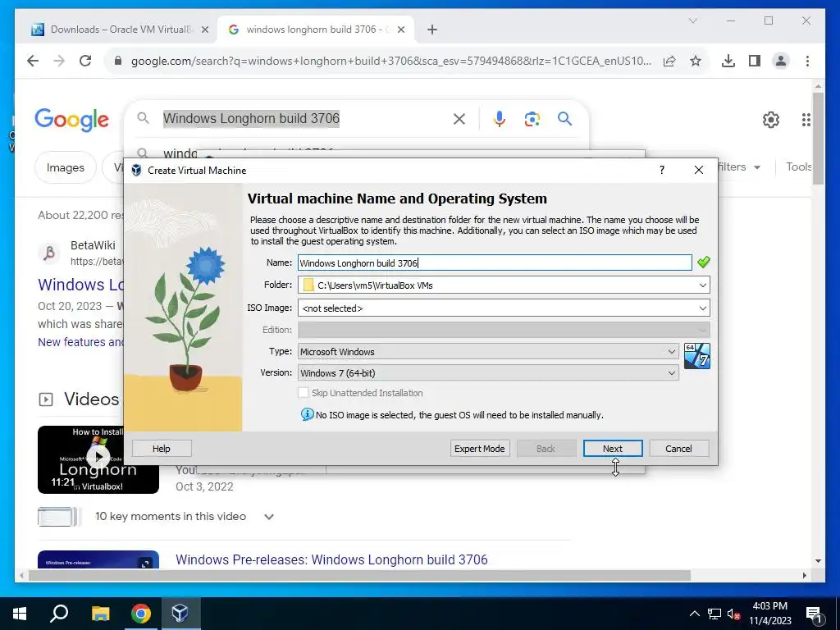Click the muted volume tray icon
The width and height of the screenshot is (840, 630).
click(x=734, y=614)
